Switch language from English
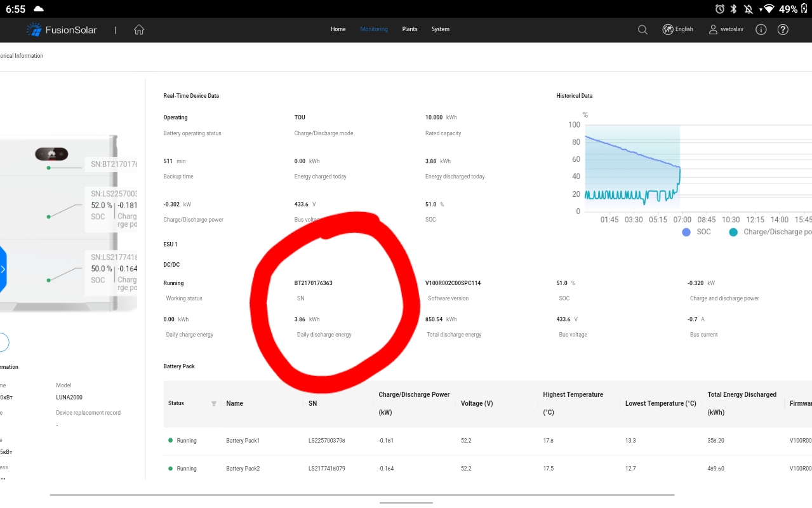Viewport: 812px width, 508px height. coord(684,29)
